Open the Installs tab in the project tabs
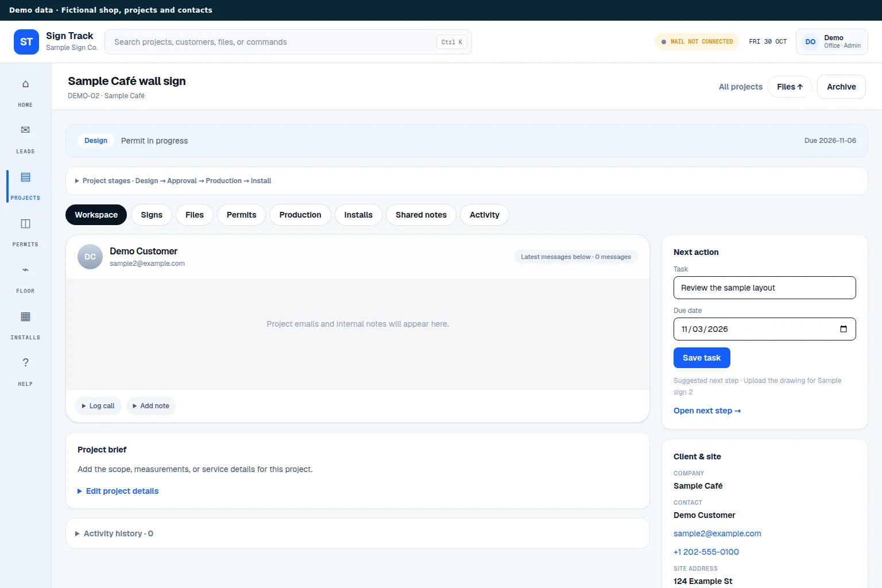Screen dimensions: 882x588 click(x=358, y=215)
